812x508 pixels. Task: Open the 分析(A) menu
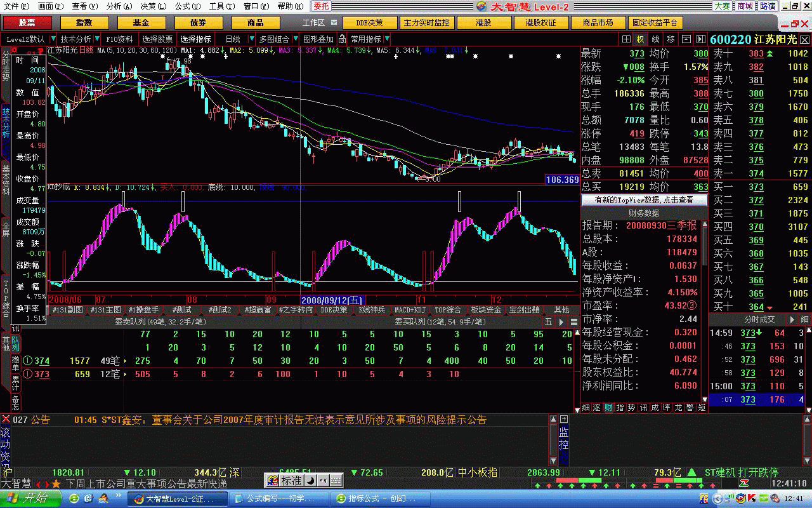[x=119, y=6]
